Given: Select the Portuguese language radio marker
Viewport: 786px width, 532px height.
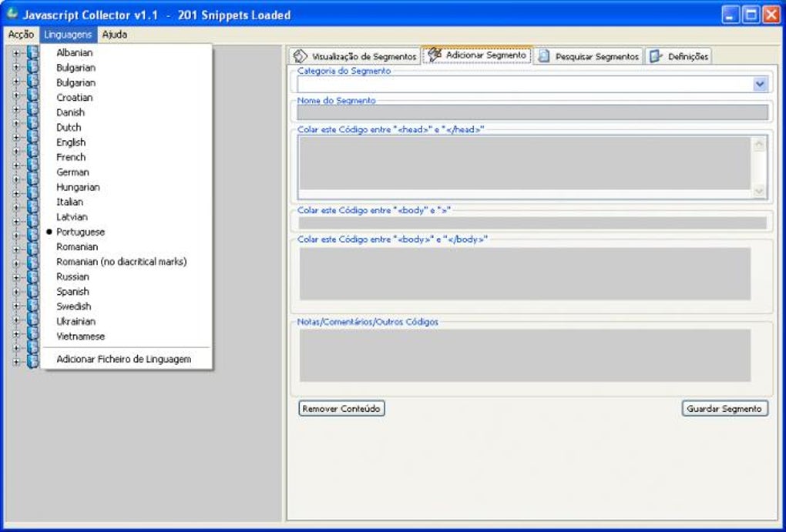Looking at the screenshot, I should tap(48, 232).
